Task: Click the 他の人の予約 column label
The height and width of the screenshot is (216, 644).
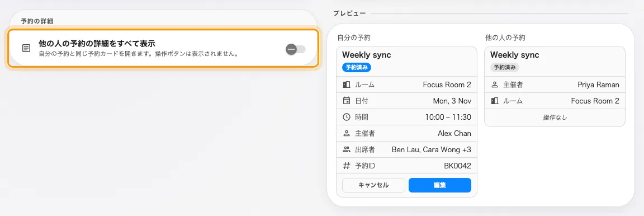Action: point(505,38)
